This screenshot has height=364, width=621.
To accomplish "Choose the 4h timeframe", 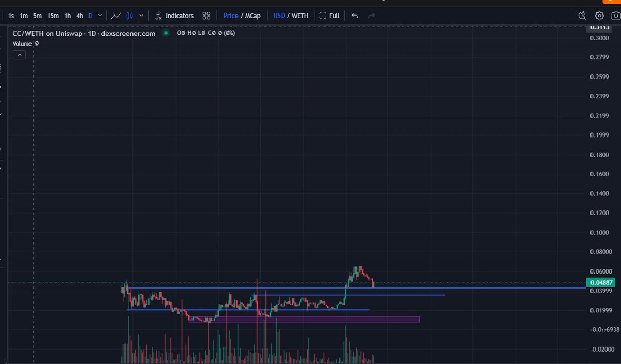I will 79,16.
